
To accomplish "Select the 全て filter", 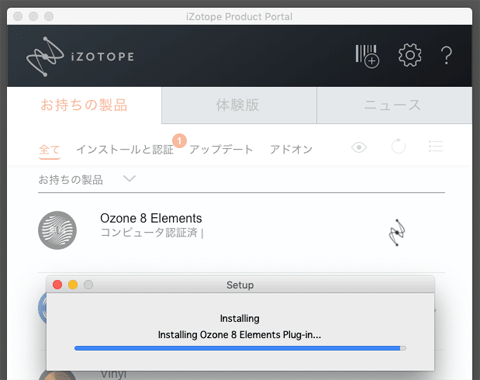I will coord(49,150).
